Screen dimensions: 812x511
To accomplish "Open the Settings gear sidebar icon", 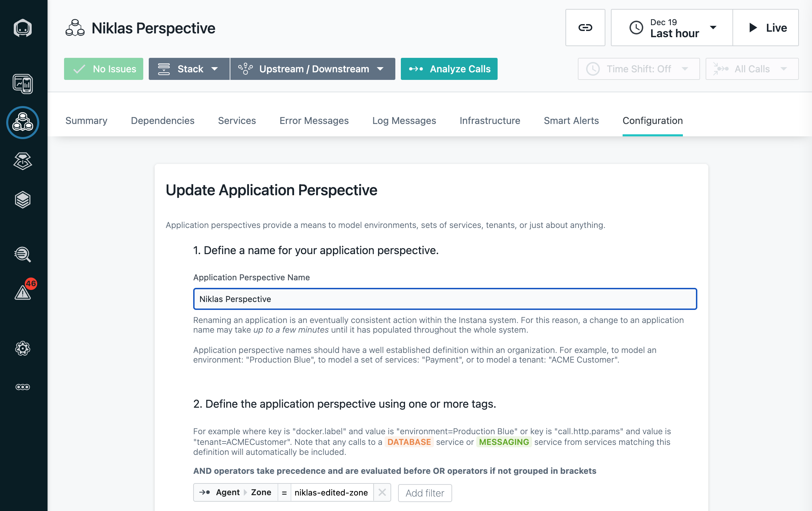I will click(23, 348).
